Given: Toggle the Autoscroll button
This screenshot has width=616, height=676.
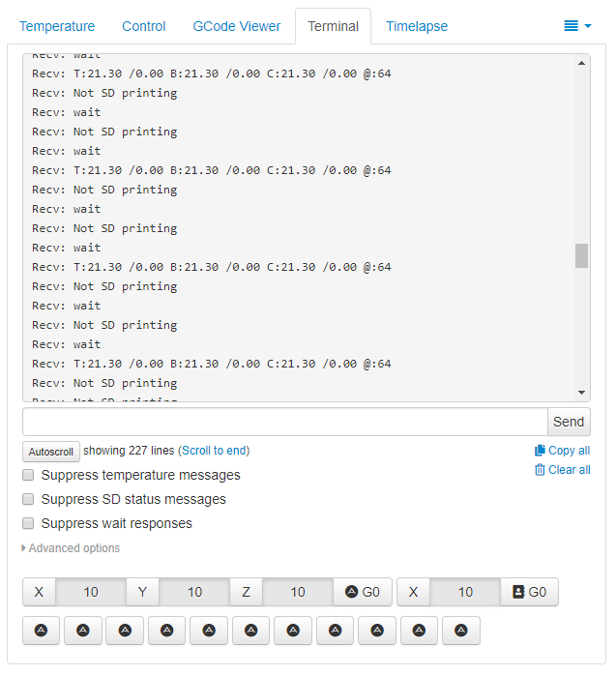Looking at the screenshot, I should 51,452.
